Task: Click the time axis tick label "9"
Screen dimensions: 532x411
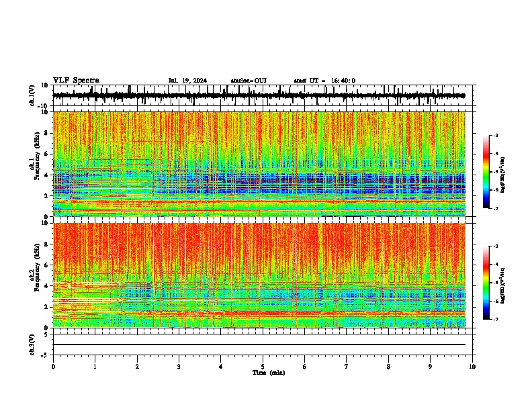Action: tap(430, 367)
